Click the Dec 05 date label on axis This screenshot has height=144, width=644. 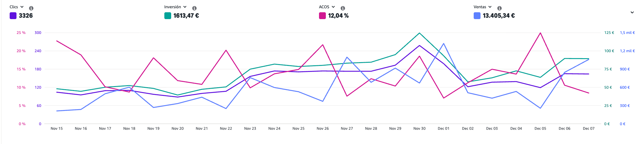(540, 129)
